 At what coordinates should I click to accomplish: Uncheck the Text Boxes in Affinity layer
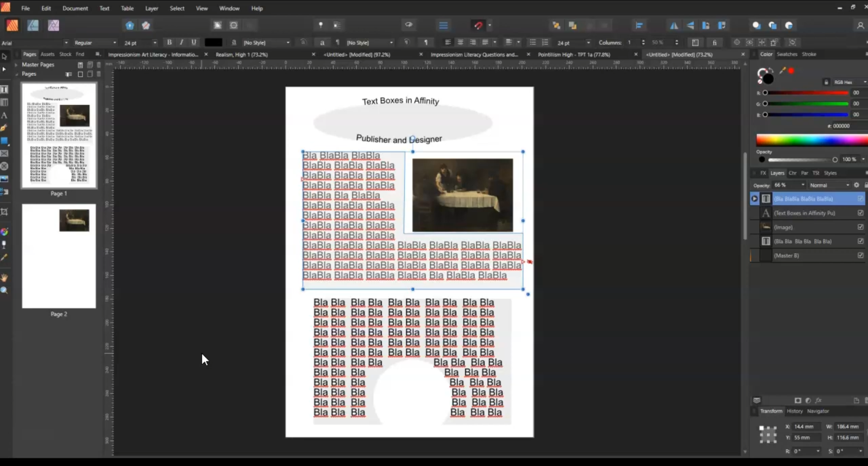tap(860, 213)
